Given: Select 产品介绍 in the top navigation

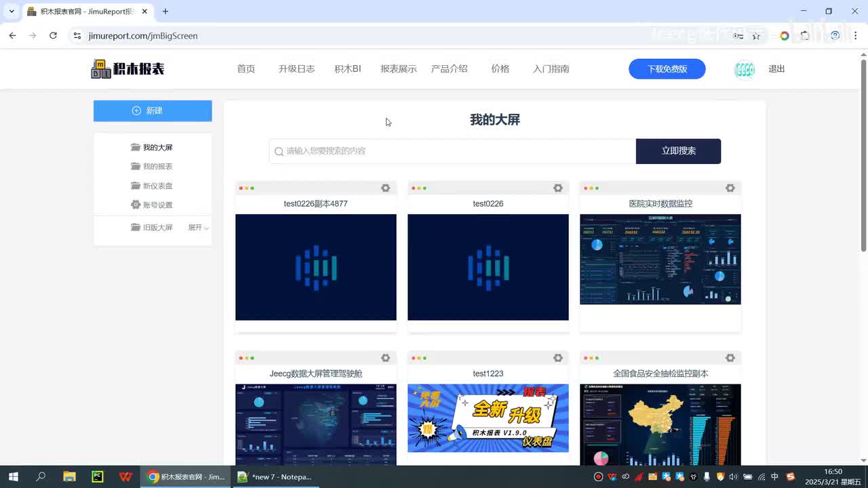Looking at the screenshot, I should [x=450, y=69].
